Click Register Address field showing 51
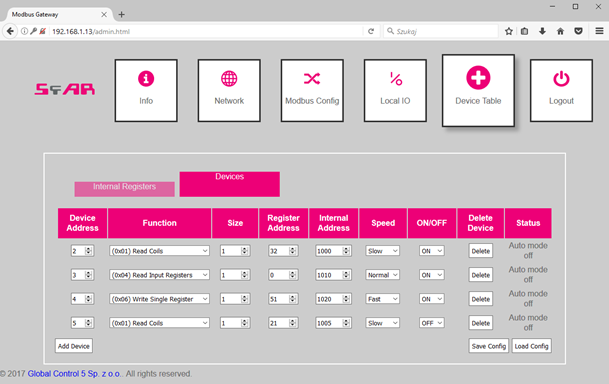 [283, 299]
